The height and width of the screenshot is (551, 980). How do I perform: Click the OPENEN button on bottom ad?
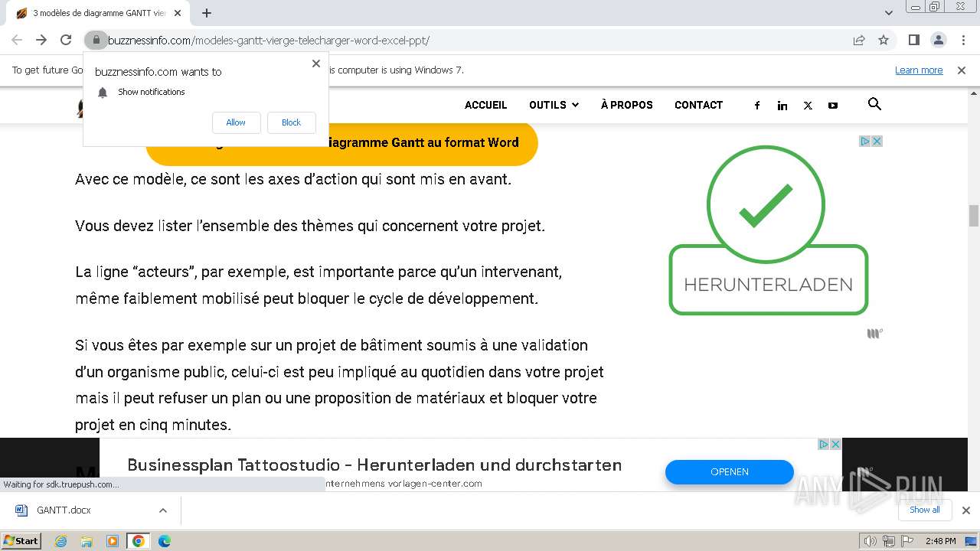[x=729, y=472]
